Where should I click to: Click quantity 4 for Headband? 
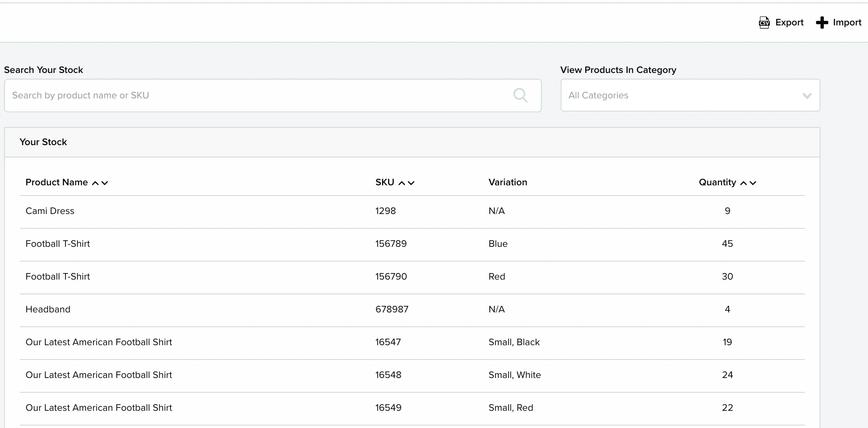coord(727,310)
